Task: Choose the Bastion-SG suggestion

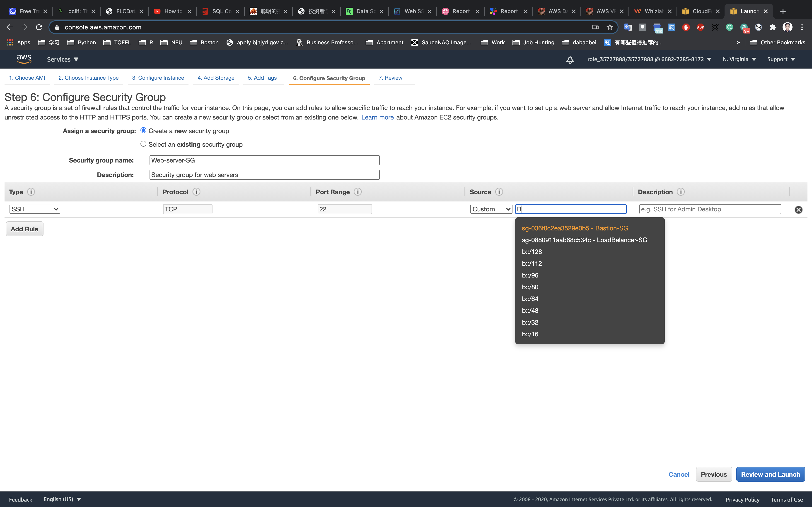Action: coord(574,228)
